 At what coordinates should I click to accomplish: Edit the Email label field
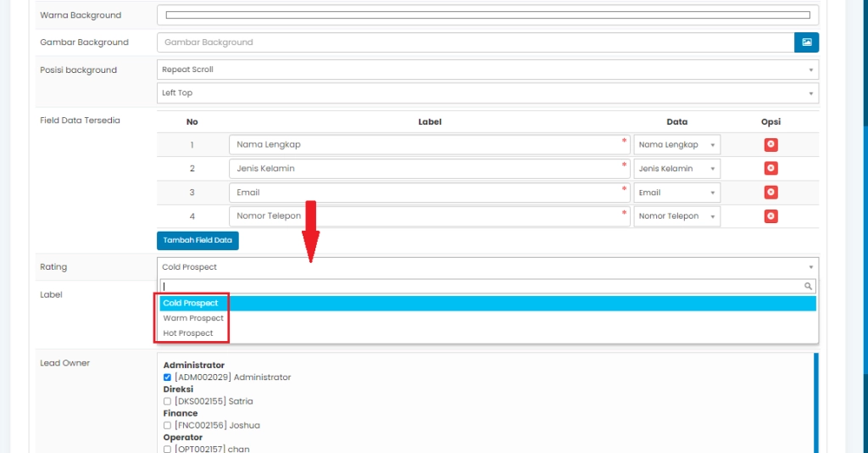click(429, 193)
